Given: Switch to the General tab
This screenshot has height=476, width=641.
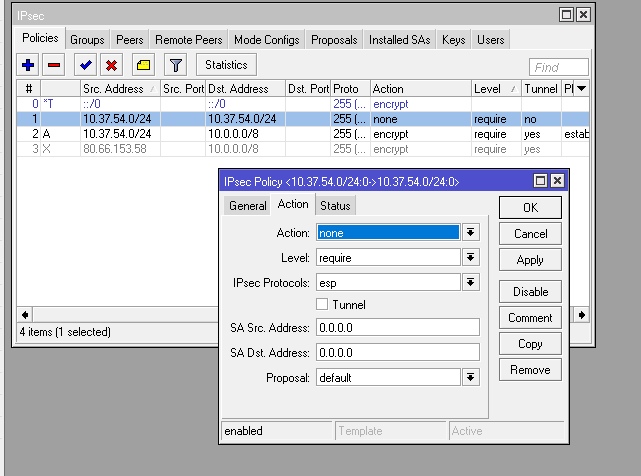Looking at the screenshot, I should coord(247,205).
